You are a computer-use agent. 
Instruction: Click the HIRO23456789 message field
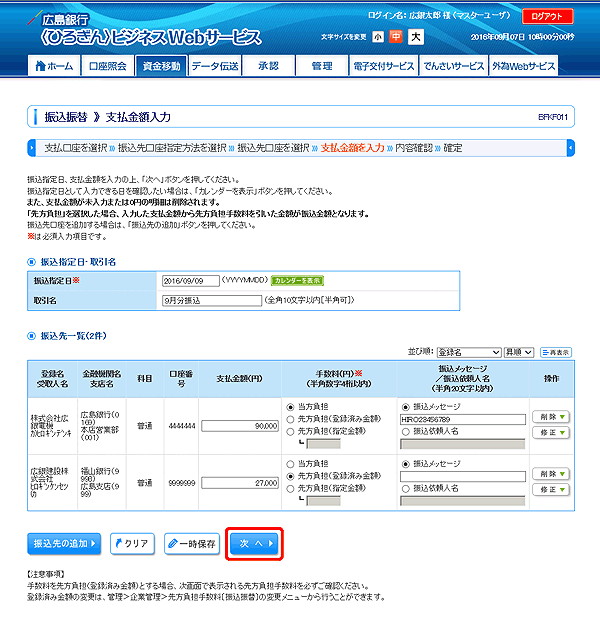coord(463,419)
